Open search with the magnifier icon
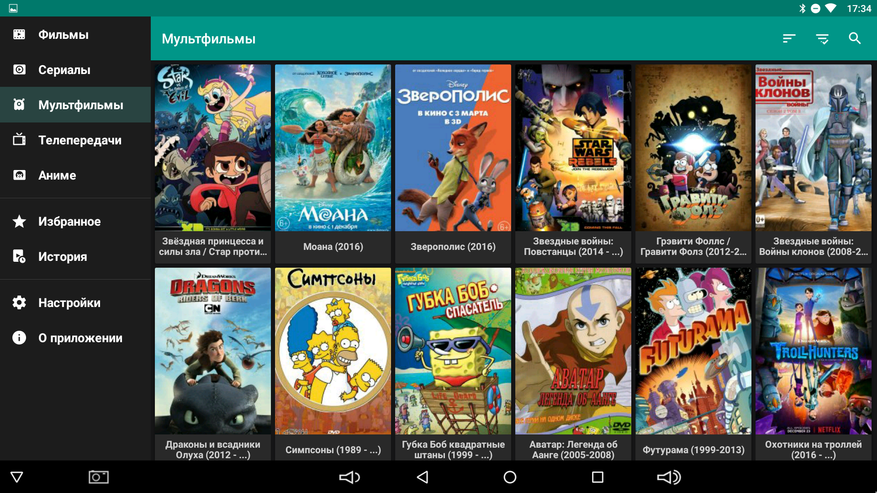Image resolution: width=877 pixels, height=493 pixels. [x=855, y=39]
